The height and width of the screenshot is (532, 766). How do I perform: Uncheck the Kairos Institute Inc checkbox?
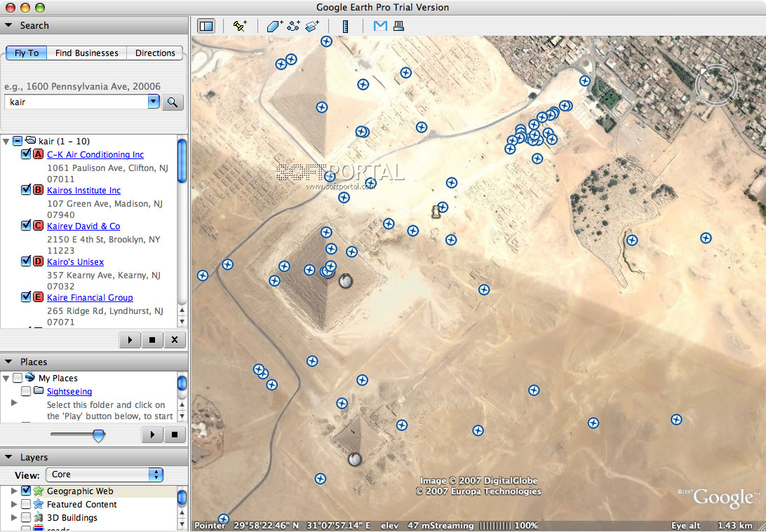(27, 190)
